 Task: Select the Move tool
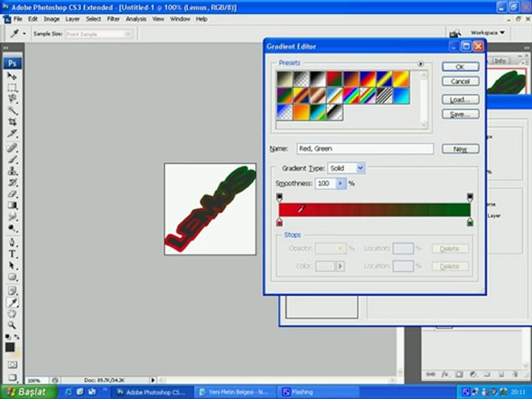coord(12,76)
